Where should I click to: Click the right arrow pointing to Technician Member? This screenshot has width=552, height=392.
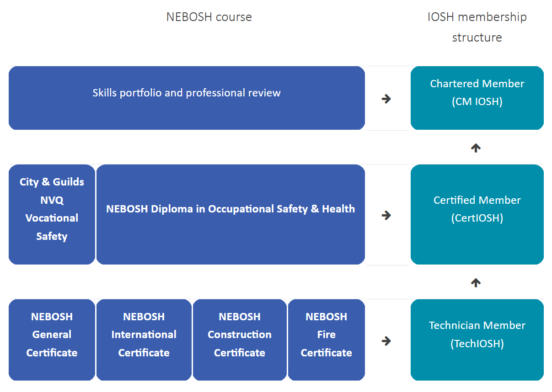point(386,341)
